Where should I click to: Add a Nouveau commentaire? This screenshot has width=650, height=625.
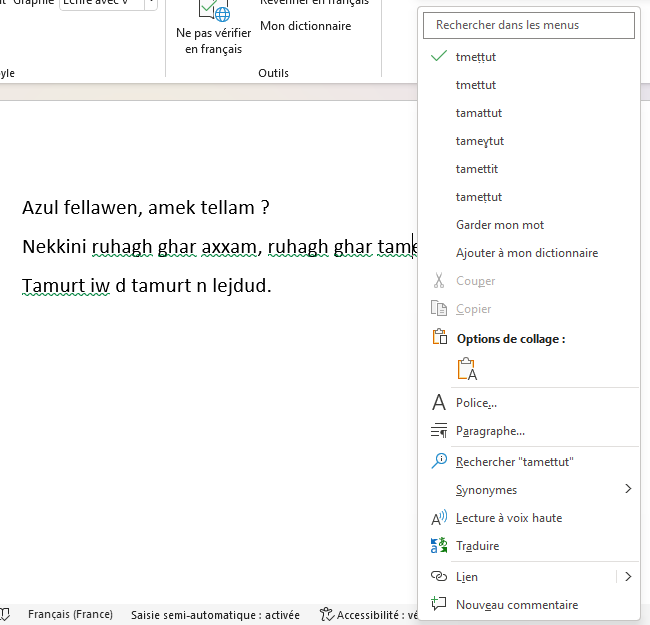(517, 605)
